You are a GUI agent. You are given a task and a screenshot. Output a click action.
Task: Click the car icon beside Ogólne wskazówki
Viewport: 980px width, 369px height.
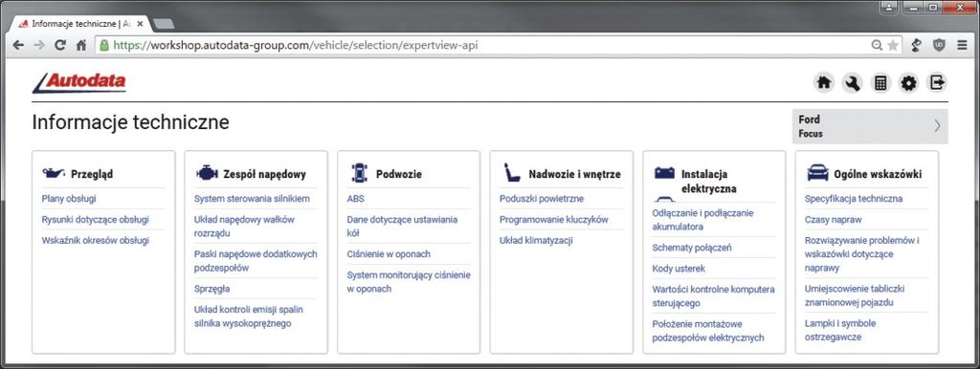click(x=817, y=173)
